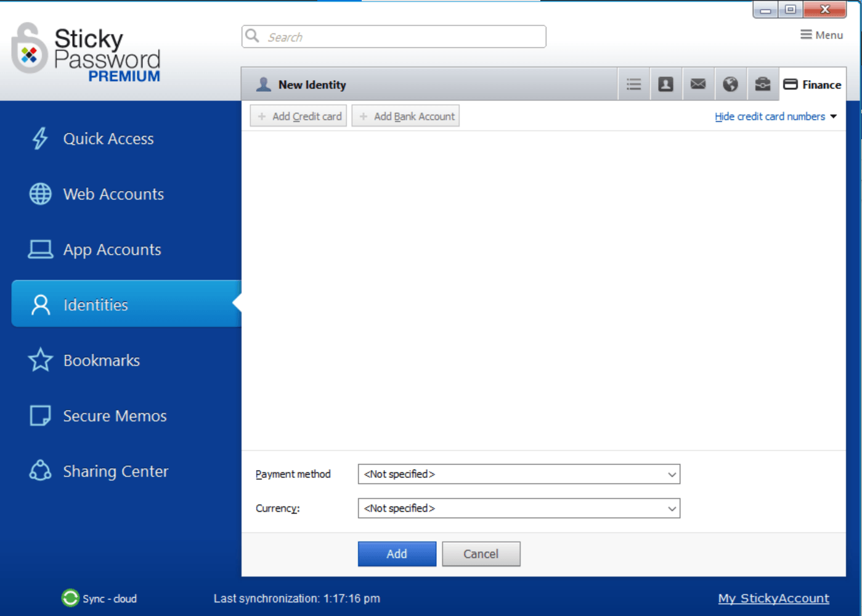Select Web Accounts in the sidebar
Image resolution: width=862 pixels, height=616 pixels.
pyautogui.click(x=113, y=193)
